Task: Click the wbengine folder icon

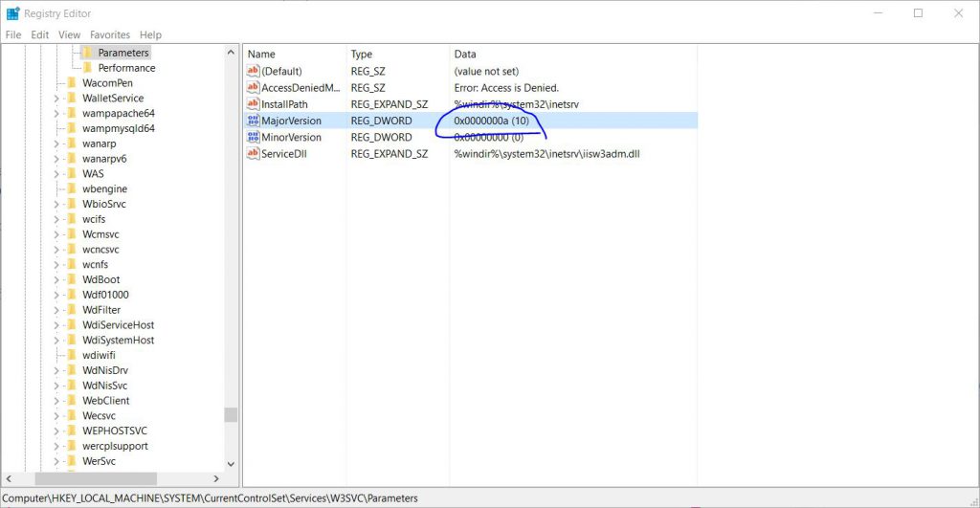Action: (71, 188)
